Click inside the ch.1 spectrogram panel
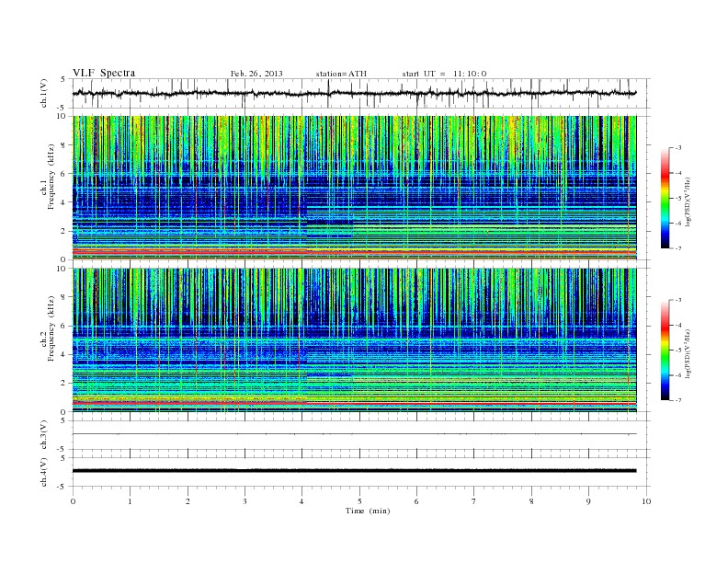Image resolution: width=728 pixels, height=563 pixels. [x=354, y=188]
